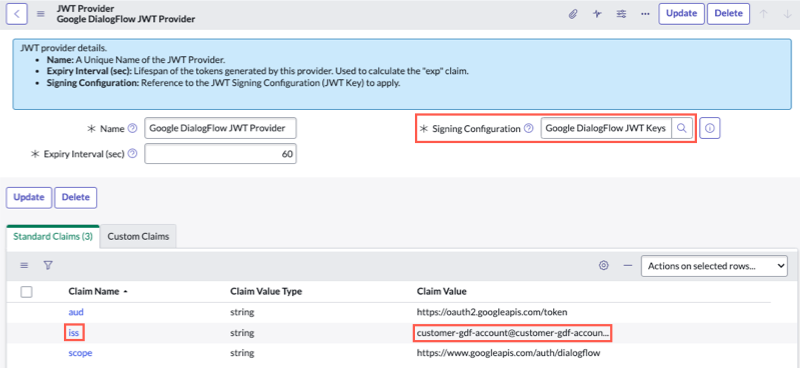This screenshot has height=368, width=800.
Task: Show help for Signing Configuration field
Action: (x=529, y=129)
